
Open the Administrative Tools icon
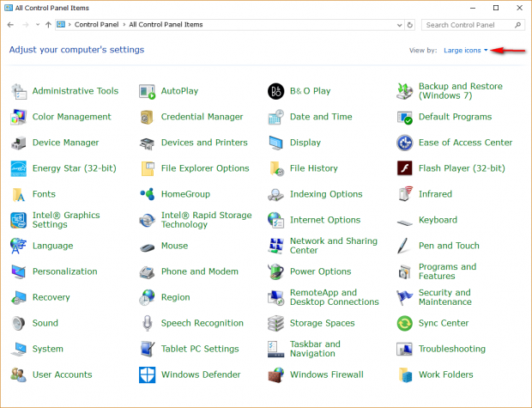[19, 91]
